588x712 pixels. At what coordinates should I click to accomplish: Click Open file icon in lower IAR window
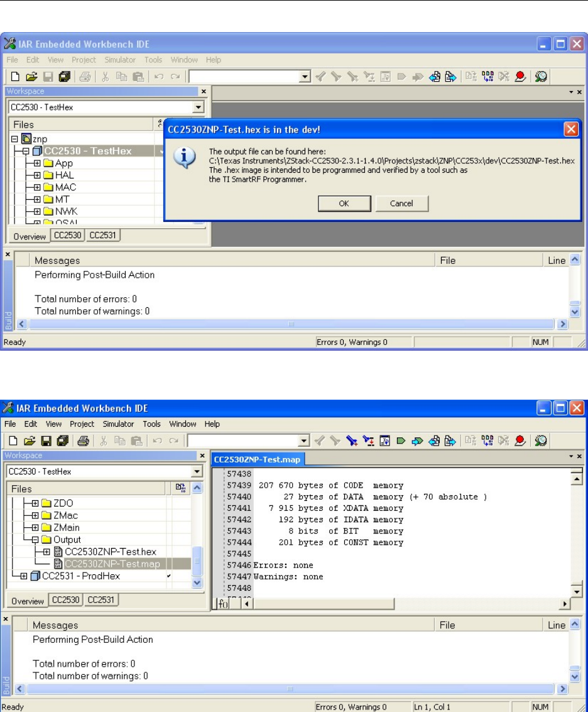click(x=30, y=441)
